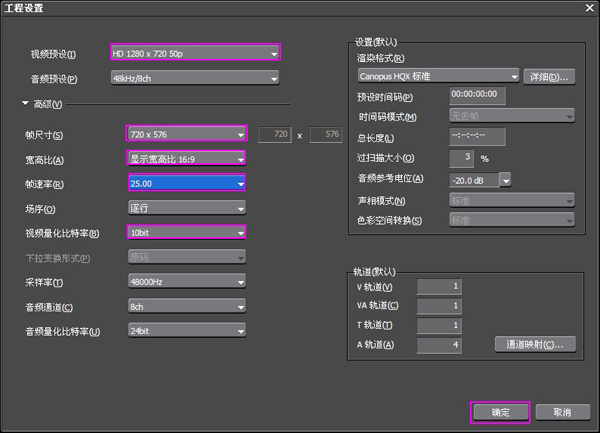Viewport: 600px width, 433px height.
Task: Click the T 轨道 count field
Action: (x=439, y=325)
